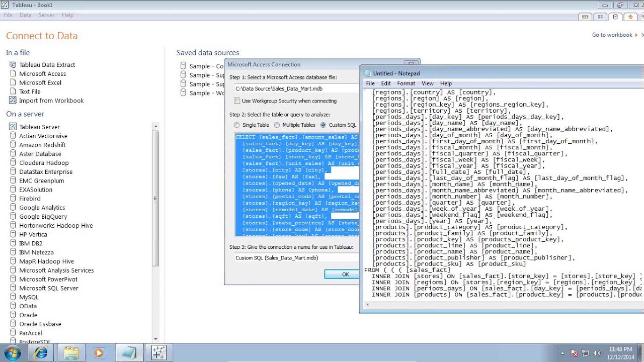Choose the HP Vertica connector
This screenshot has width=644, height=362.
coord(33,235)
